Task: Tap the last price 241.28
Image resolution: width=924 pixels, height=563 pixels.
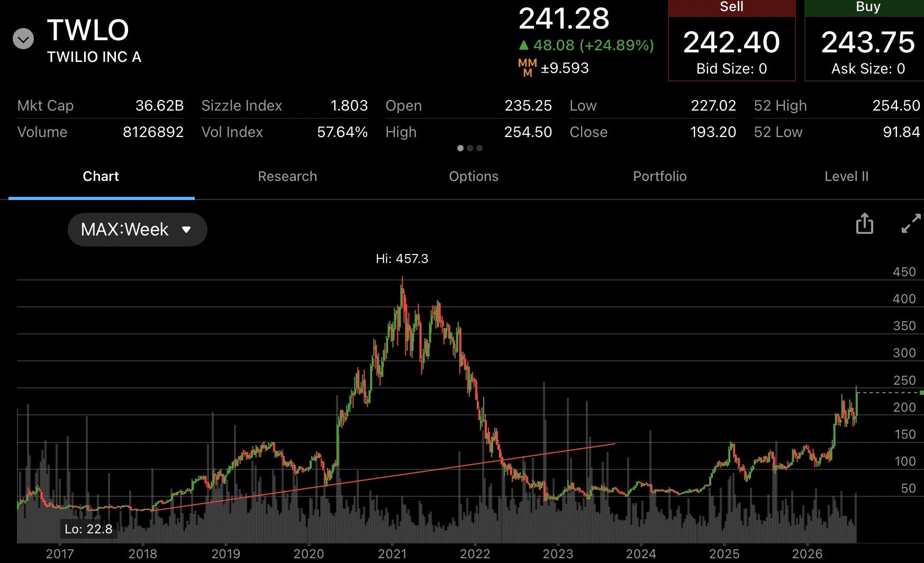Action: pyautogui.click(x=564, y=19)
